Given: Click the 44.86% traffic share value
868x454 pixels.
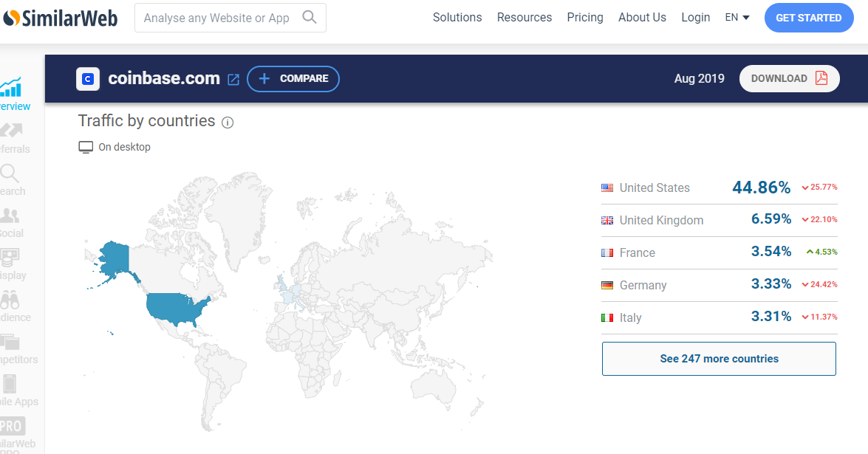Looking at the screenshot, I should point(761,188).
